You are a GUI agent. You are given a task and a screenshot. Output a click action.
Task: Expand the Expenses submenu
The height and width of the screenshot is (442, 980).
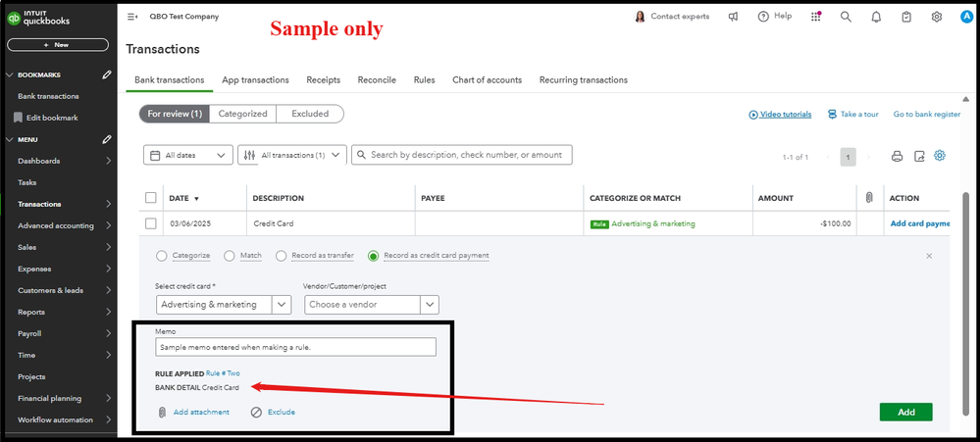click(109, 270)
